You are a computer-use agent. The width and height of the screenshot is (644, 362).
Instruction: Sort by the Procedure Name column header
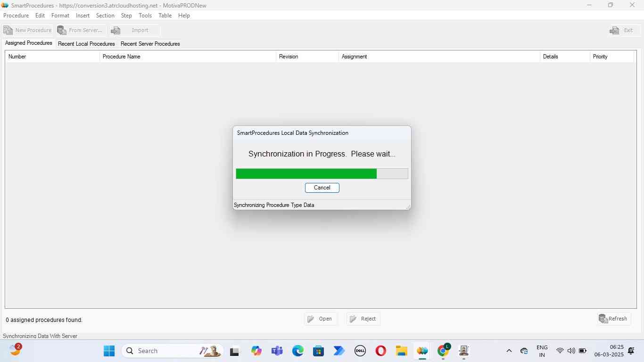(188, 57)
